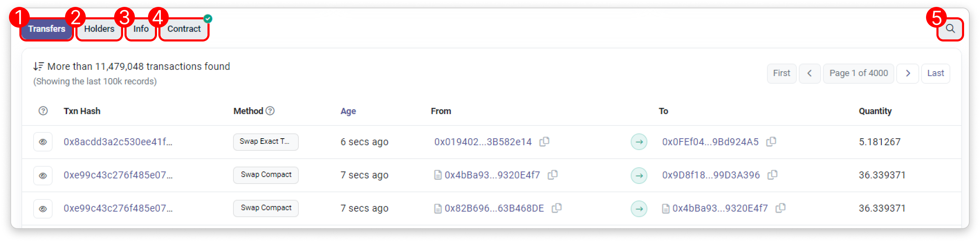Toggle the eye preview for the 36.339371 row from 0x4bBa93
980x242 pixels.
coord(43,175)
